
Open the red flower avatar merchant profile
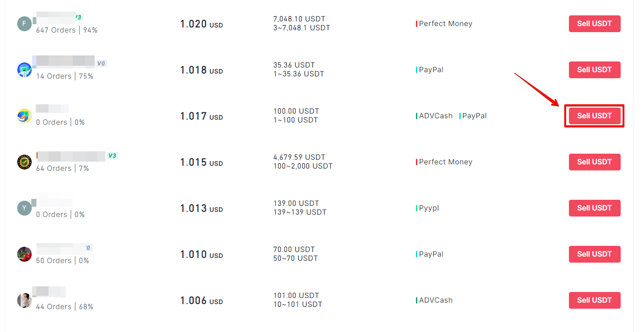(24, 254)
